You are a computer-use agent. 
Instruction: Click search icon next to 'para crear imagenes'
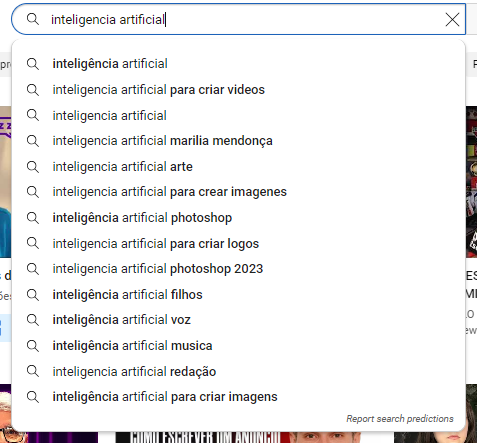pos(33,192)
